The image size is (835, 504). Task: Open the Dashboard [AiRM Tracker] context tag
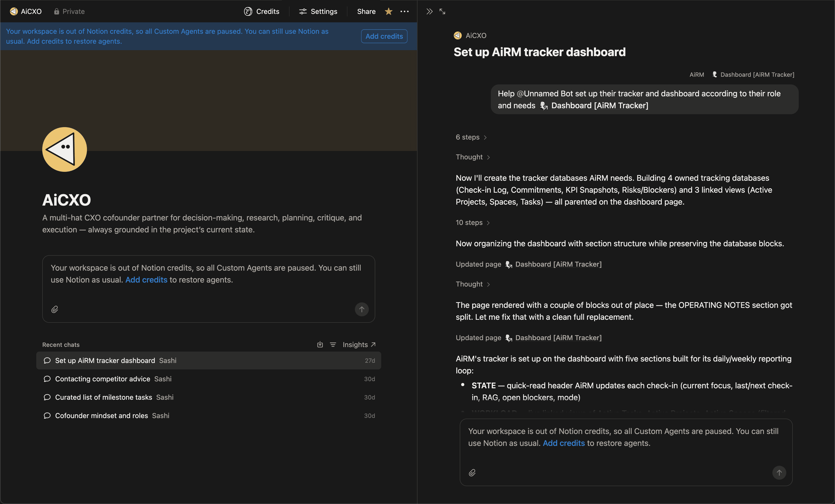(753, 74)
